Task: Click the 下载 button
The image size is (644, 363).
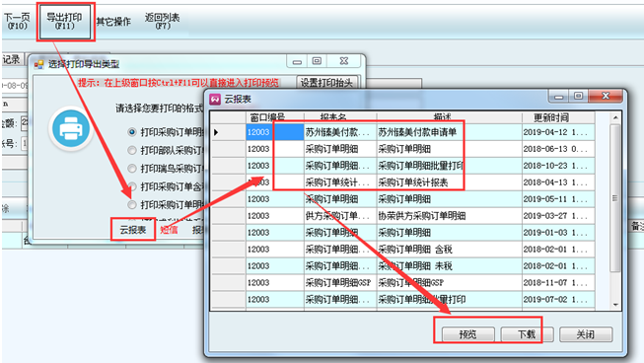Action: coord(527,334)
